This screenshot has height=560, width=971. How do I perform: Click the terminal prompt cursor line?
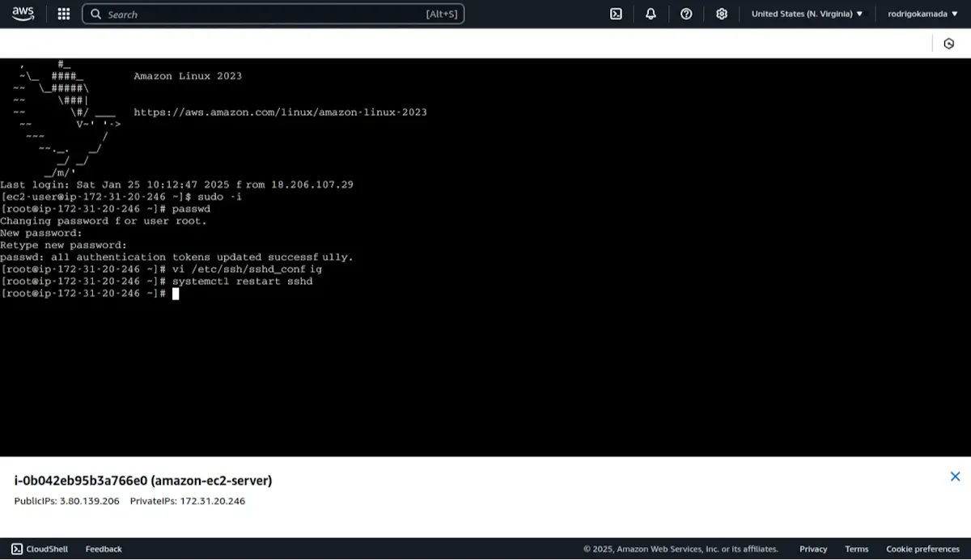coord(89,294)
